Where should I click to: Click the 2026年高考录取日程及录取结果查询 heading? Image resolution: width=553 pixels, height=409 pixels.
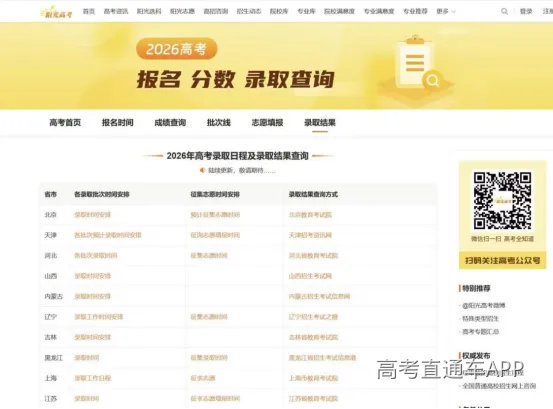click(x=238, y=155)
